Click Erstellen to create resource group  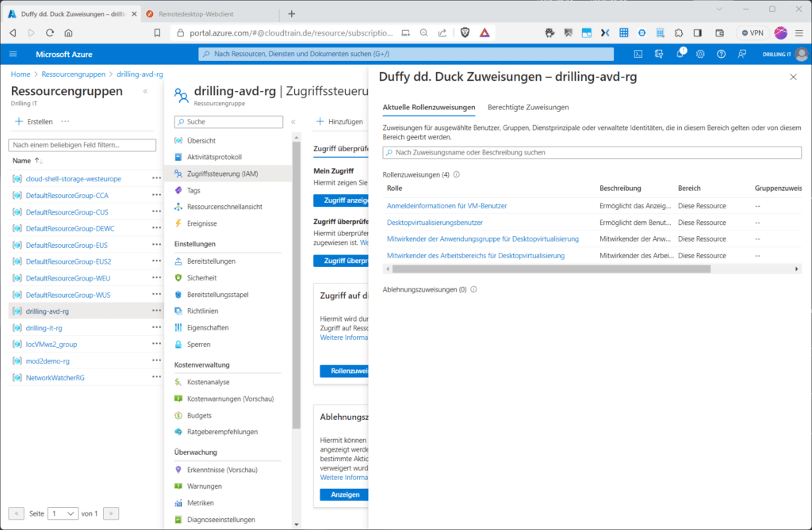(34, 122)
